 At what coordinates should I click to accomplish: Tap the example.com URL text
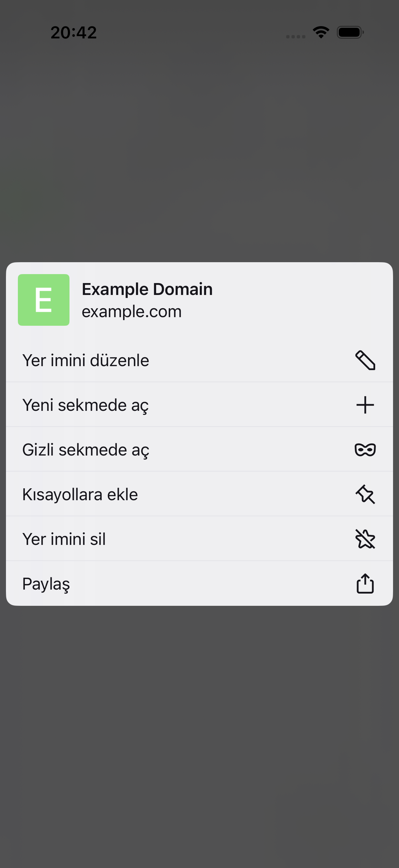click(132, 312)
